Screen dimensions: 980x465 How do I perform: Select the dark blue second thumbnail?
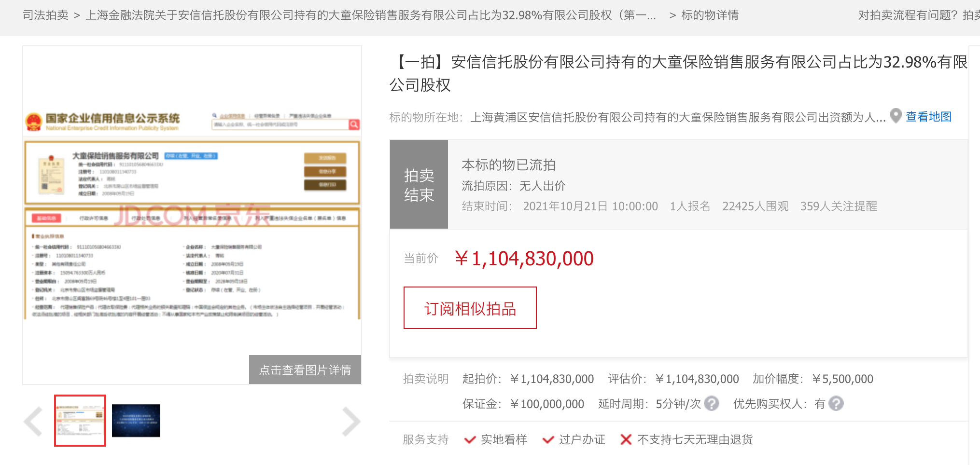(x=136, y=421)
